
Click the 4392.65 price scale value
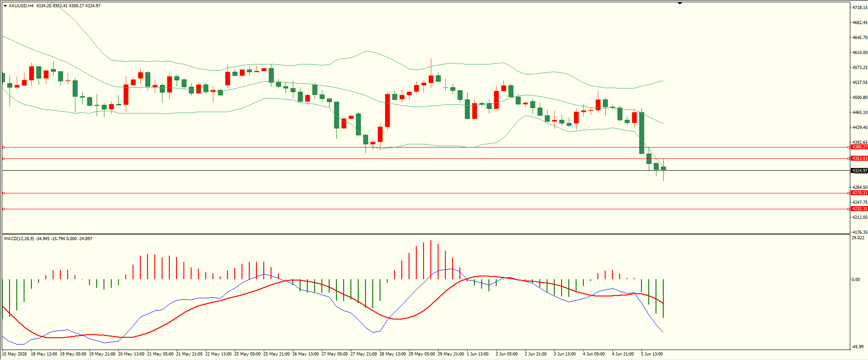coord(860,142)
